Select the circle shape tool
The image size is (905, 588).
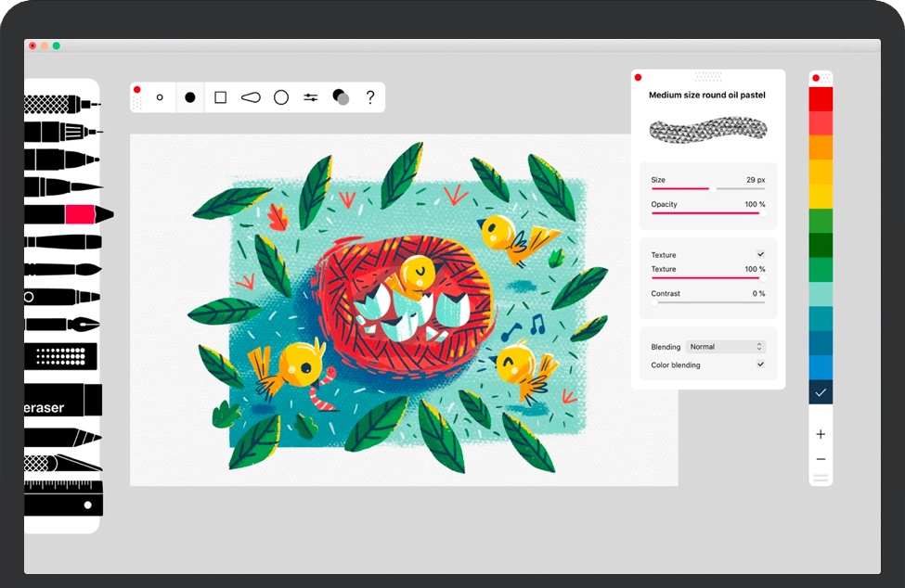pyautogui.click(x=280, y=97)
